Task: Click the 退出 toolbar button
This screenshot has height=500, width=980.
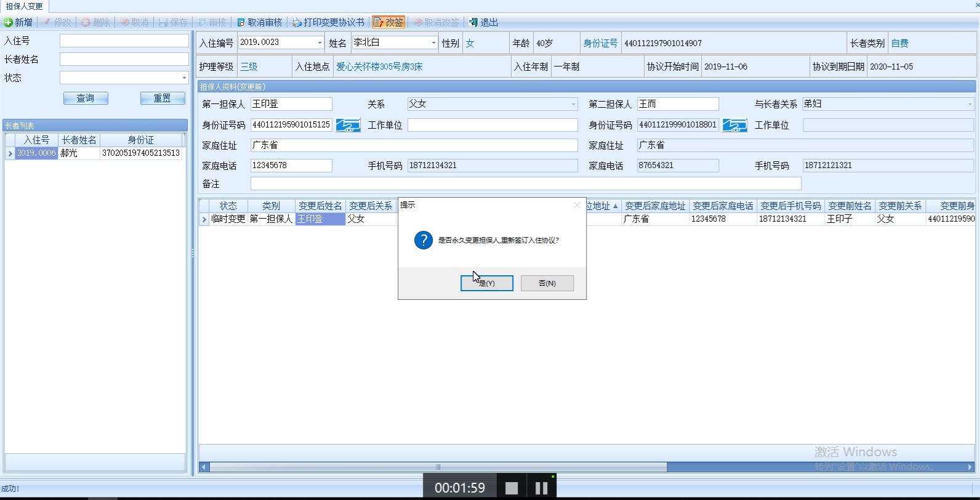Action: tap(483, 22)
